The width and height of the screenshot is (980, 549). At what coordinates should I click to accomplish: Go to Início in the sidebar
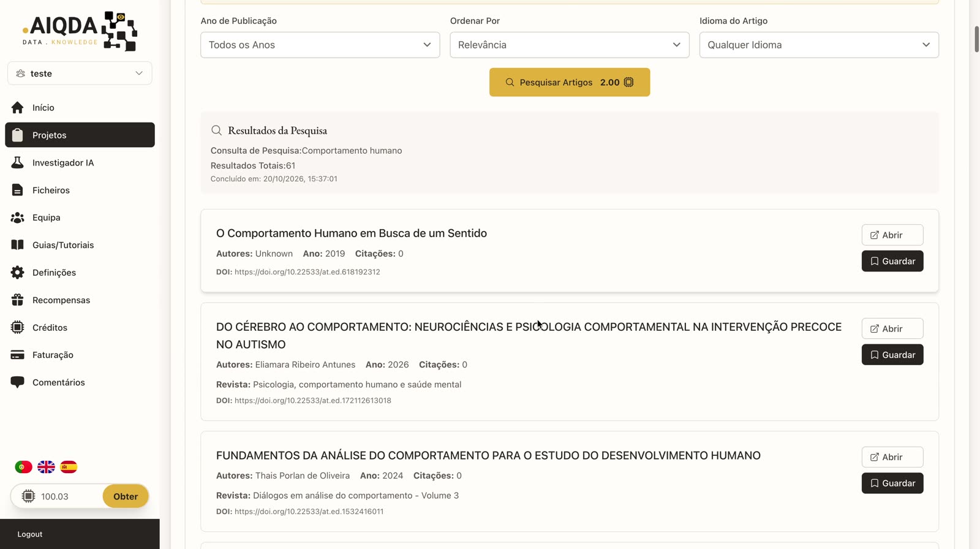pos(80,107)
